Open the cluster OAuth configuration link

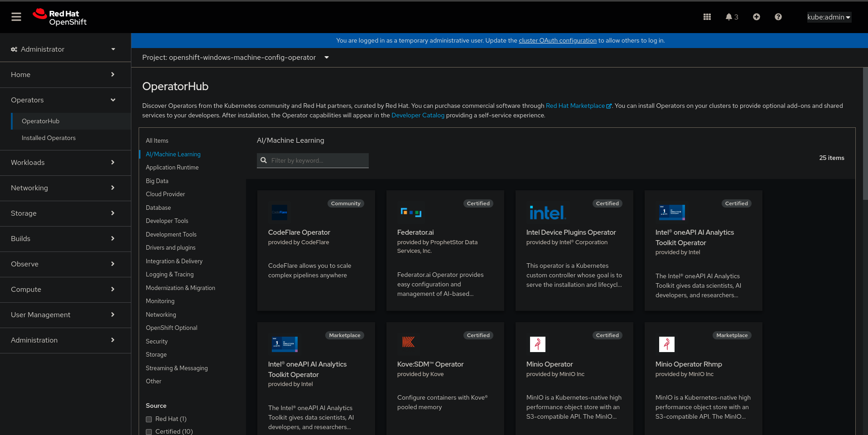pos(557,41)
